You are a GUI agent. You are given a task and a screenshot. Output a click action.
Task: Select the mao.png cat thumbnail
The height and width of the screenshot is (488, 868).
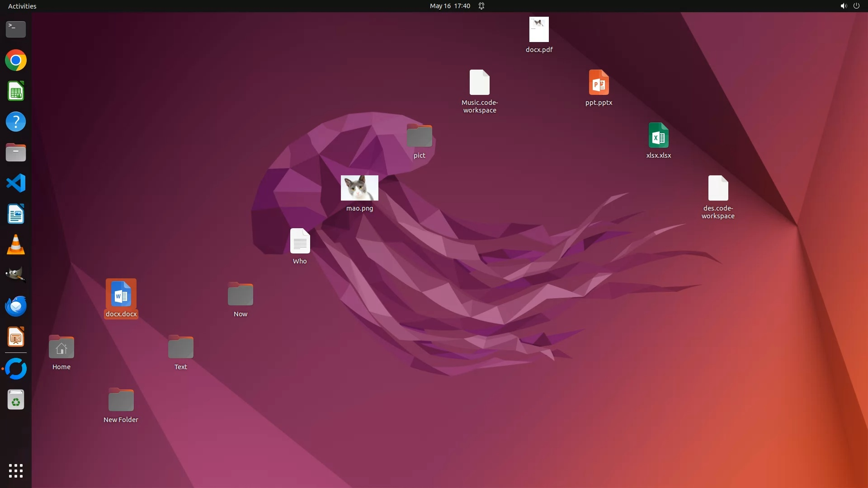point(359,188)
